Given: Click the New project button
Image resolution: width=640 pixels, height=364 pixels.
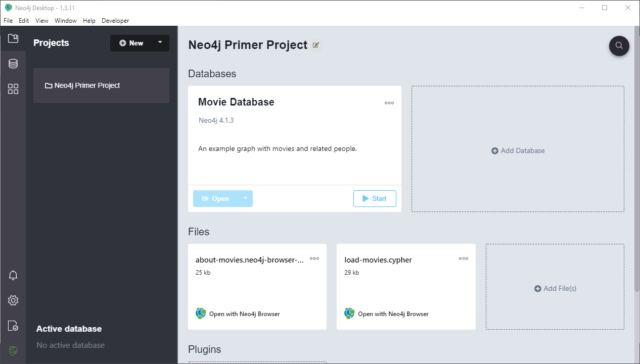Looking at the screenshot, I should [x=131, y=43].
